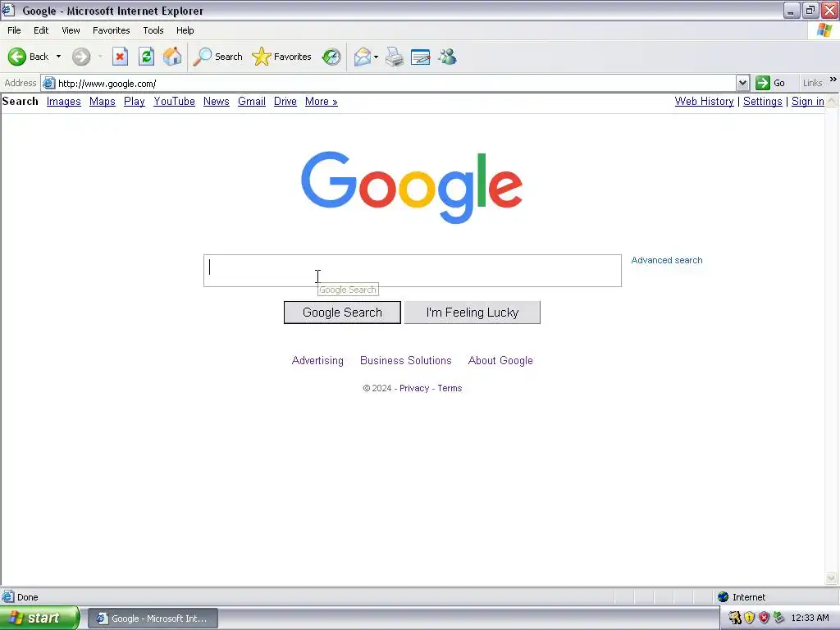This screenshot has width=840, height=630.
Task: Click the Internet Explorer icon in title bar
Action: click(8, 10)
